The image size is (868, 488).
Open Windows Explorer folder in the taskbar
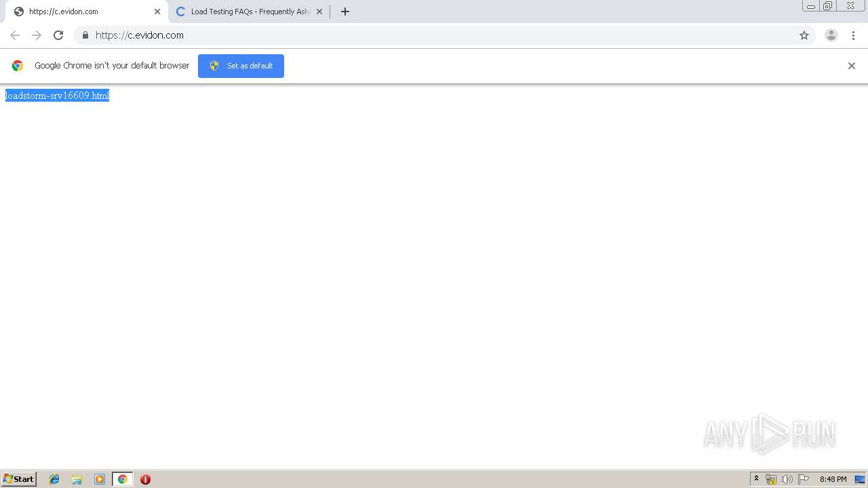tap(77, 479)
